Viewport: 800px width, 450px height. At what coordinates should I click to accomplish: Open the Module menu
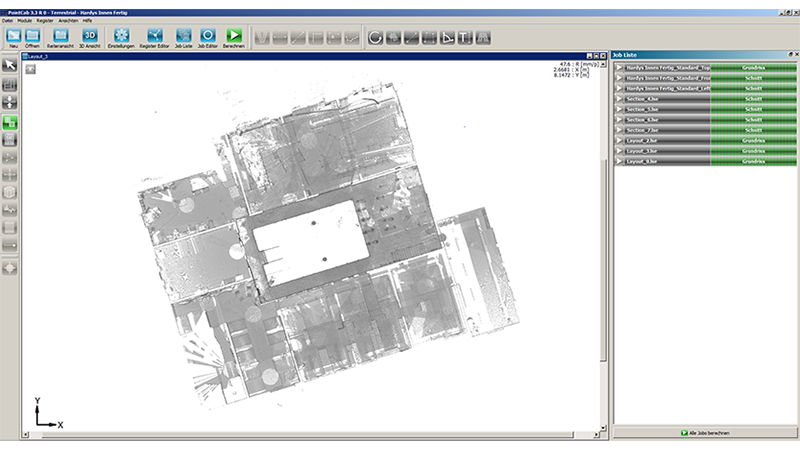(24, 21)
